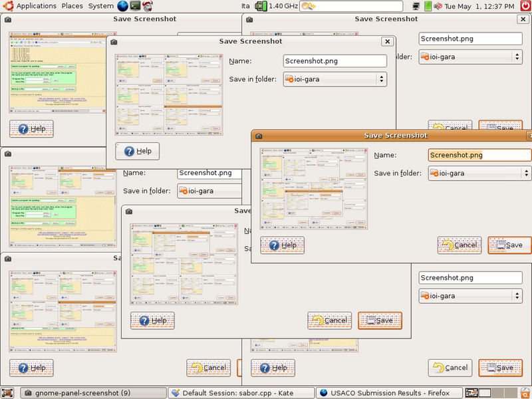Launch the terminal icon in the top panel
The image size is (532, 399).
(135, 6)
